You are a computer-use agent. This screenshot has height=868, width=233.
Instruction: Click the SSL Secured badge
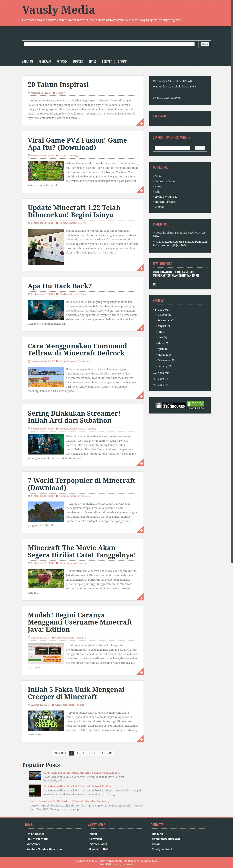(171, 405)
